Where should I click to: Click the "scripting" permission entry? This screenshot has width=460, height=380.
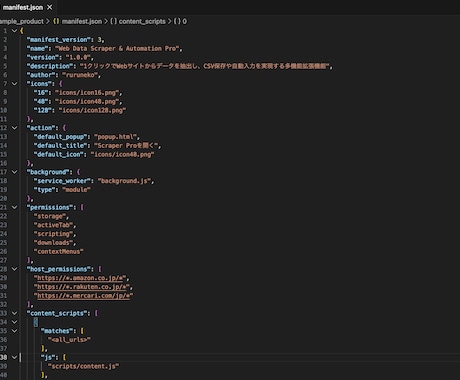coord(53,234)
